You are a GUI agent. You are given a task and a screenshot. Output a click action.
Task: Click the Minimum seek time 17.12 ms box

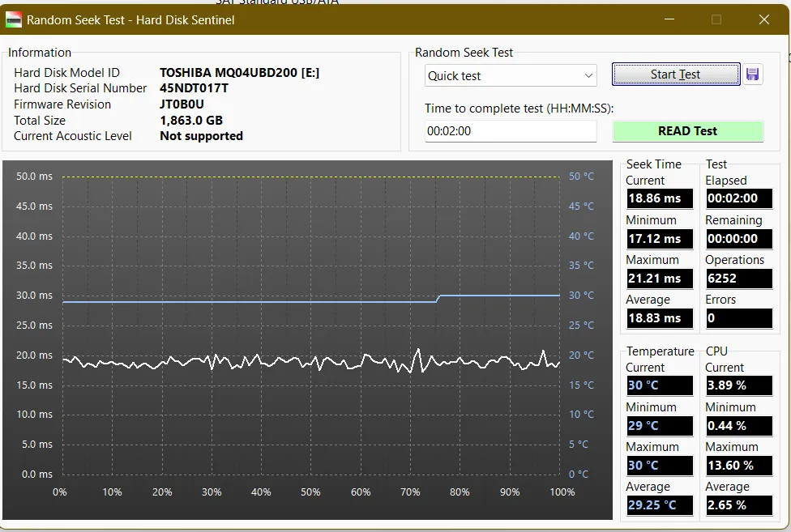click(x=659, y=239)
